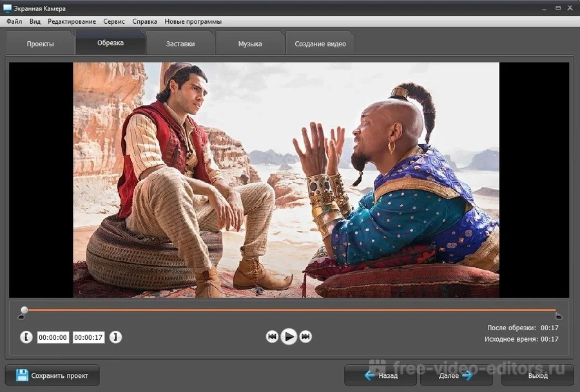Click the end time field 00:00:17
The width and height of the screenshot is (580, 392).
click(88, 337)
